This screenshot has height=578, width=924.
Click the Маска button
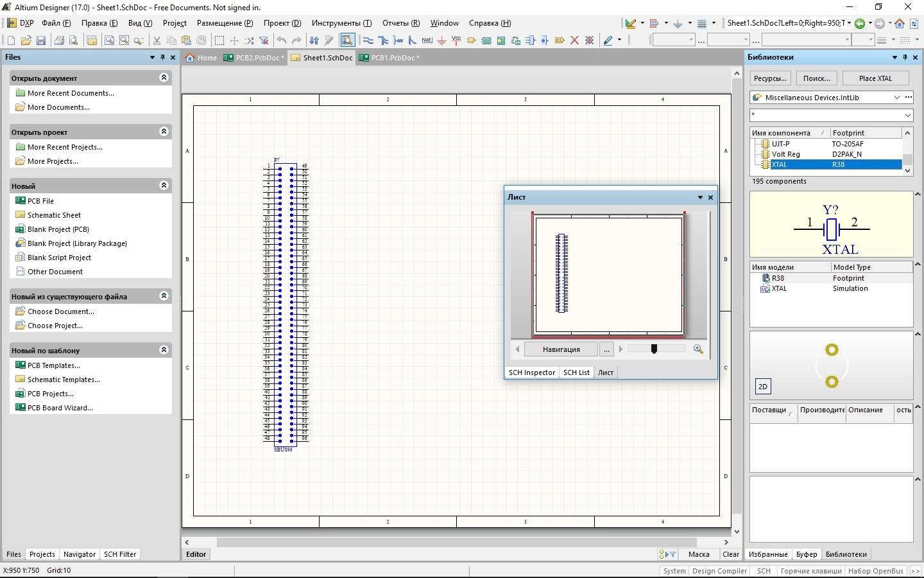click(x=699, y=554)
